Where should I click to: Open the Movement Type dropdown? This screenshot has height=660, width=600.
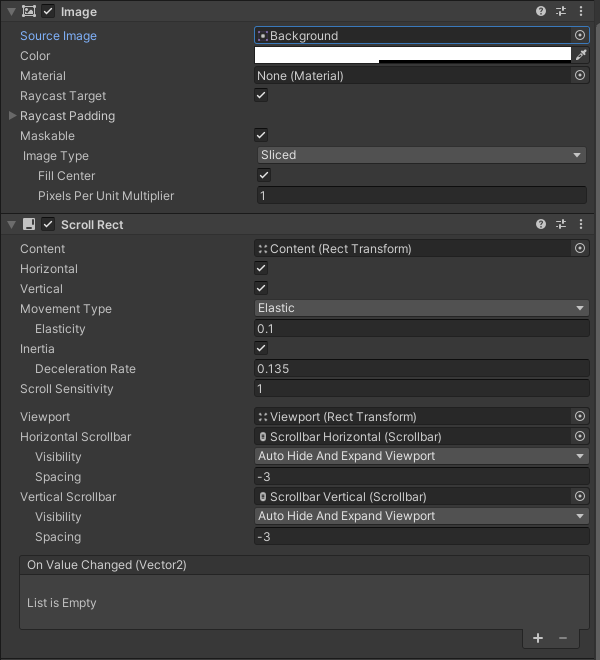[x=421, y=308]
